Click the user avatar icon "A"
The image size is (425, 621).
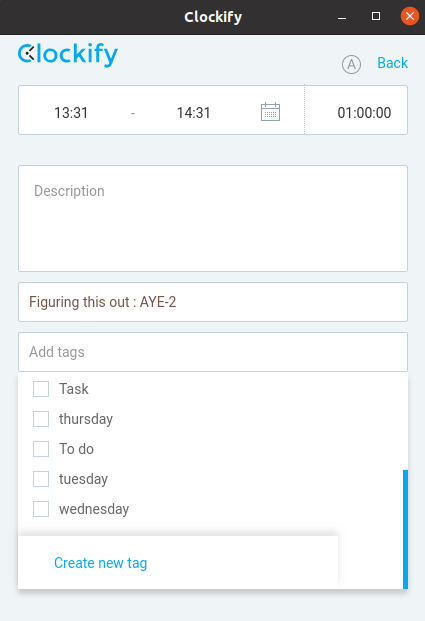point(351,64)
